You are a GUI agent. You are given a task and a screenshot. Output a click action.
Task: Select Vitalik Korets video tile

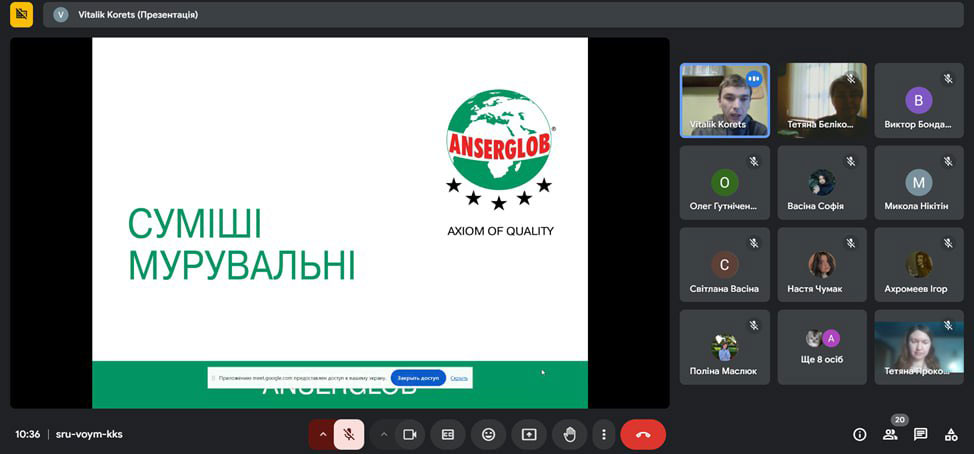click(725, 100)
